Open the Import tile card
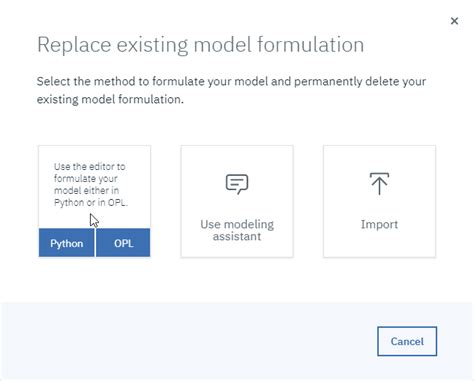This screenshot has height=381, width=474. pyautogui.click(x=379, y=201)
